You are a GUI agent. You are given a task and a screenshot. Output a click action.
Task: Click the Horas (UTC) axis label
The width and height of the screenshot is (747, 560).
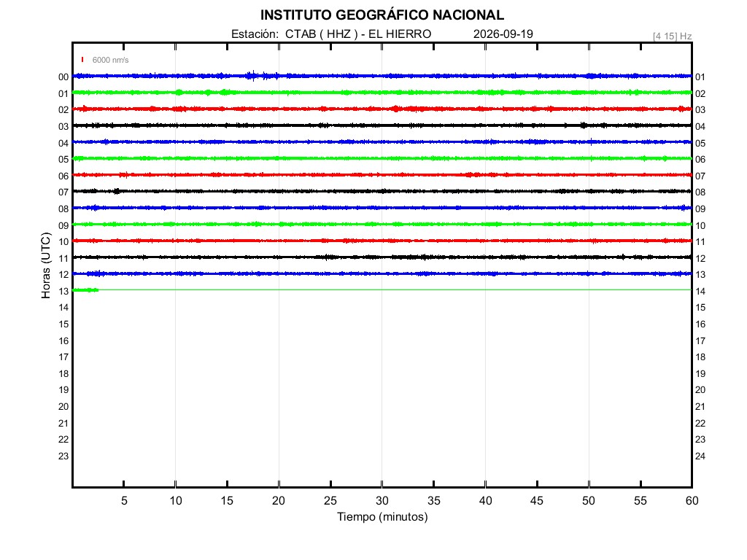coord(46,265)
